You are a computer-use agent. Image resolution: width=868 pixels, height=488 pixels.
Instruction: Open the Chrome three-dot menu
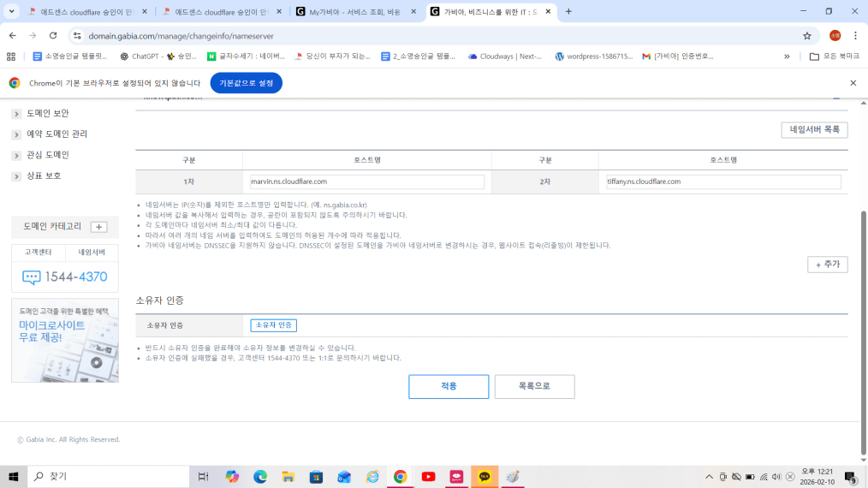855,36
